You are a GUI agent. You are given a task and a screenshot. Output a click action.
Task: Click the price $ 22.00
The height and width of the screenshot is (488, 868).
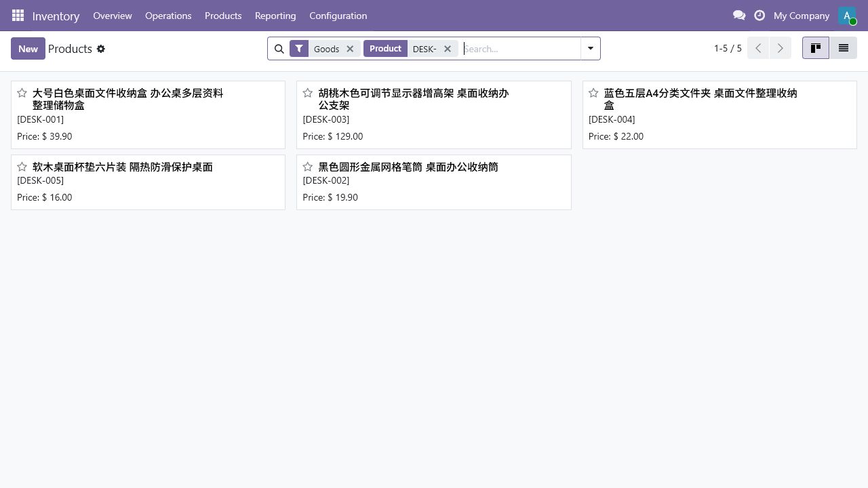point(629,136)
